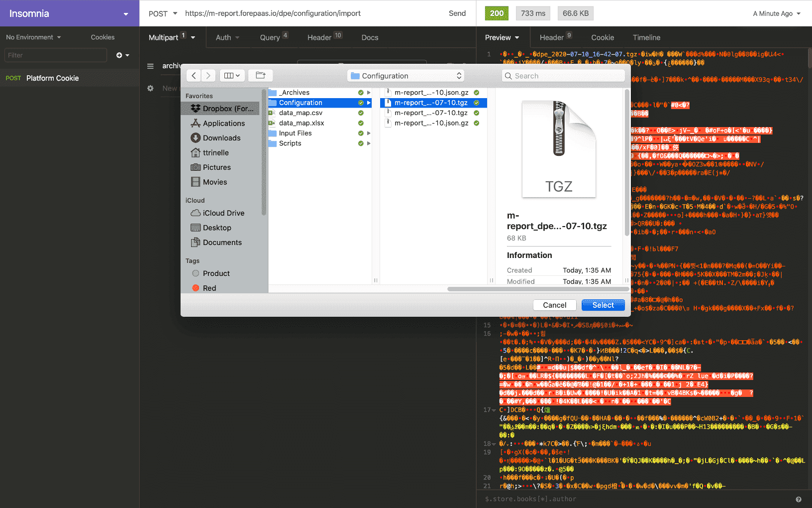Go forward in the file dialog
The height and width of the screenshot is (508, 812).
pos(208,76)
